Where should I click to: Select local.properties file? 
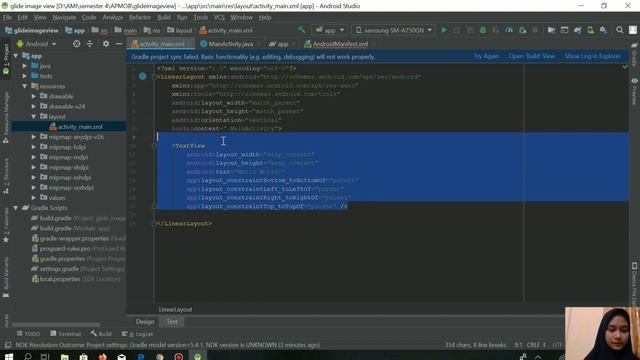point(60,279)
